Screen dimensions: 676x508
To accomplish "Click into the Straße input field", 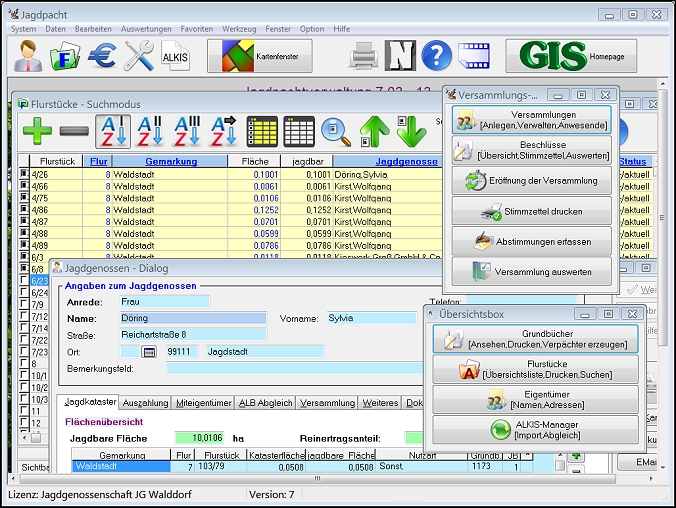I will (193, 335).
